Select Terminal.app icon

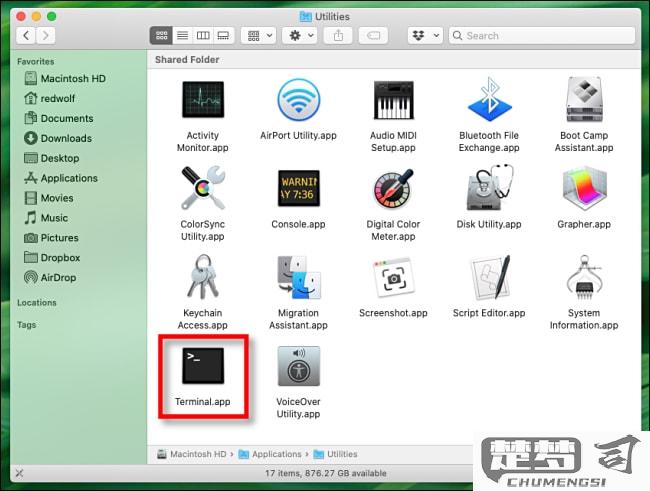[x=203, y=366]
